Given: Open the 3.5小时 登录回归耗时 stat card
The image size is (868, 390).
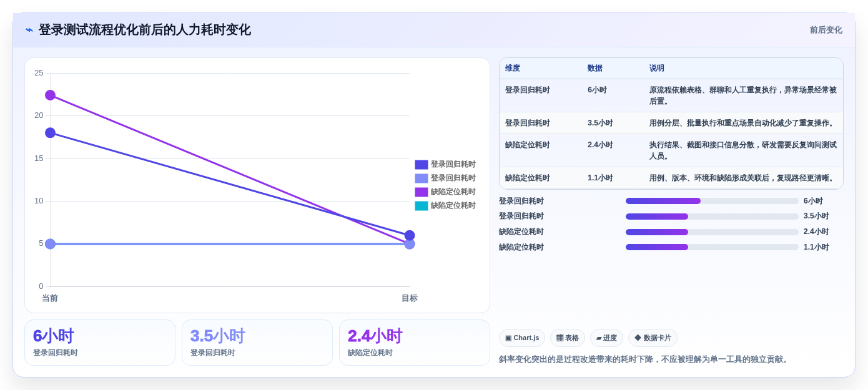Looking at the screenshot, I should [x=257, y=343].
